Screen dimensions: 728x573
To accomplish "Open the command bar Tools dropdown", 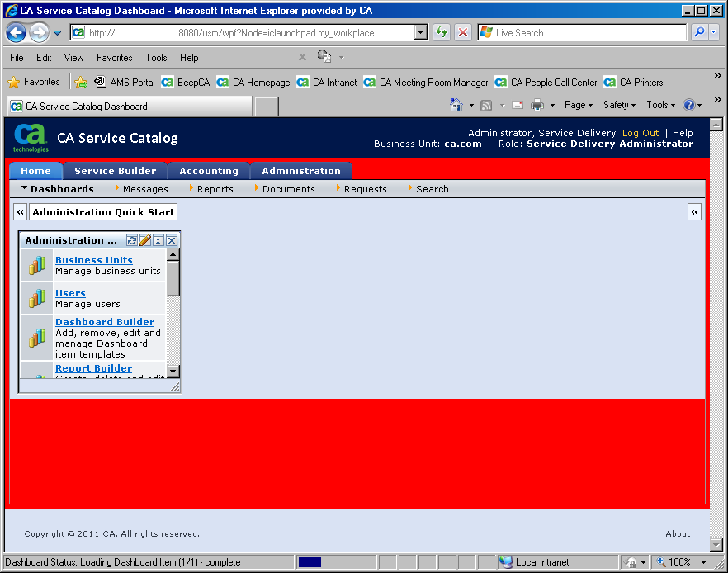I will [x=660, y=105].
